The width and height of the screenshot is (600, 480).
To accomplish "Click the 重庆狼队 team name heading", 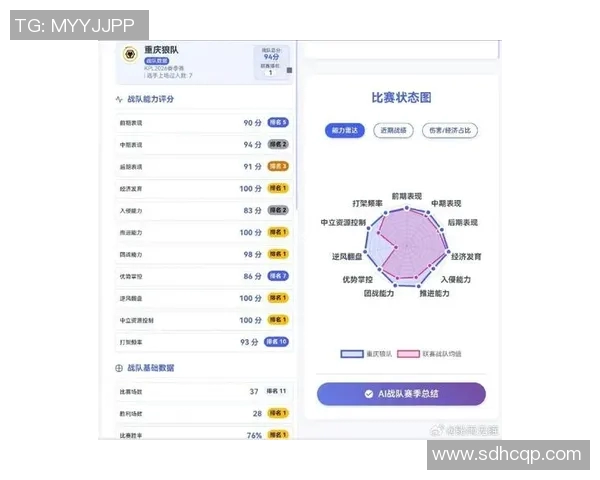I will tap(161, 50).
